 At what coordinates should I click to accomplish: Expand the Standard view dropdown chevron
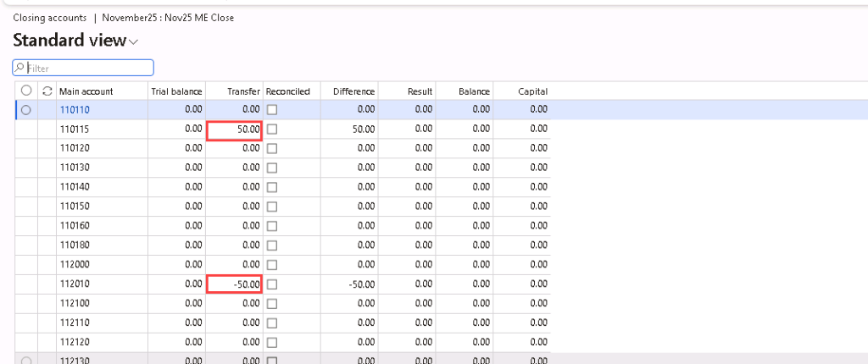pos(134,41)
